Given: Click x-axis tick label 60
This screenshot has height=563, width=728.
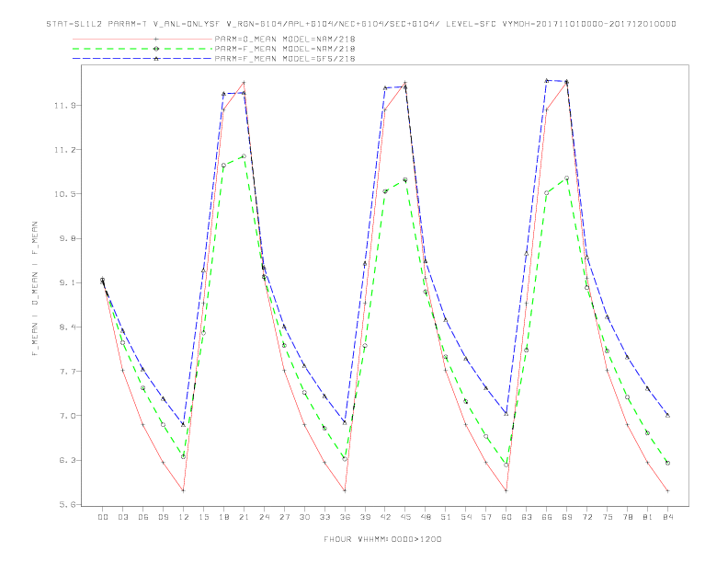Looking at the screenshot, I should click(506, 517).
